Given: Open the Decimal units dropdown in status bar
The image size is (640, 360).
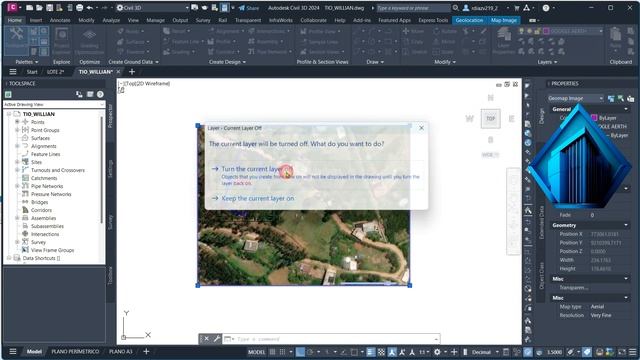Looking at the screenshot, I should tap(485, 352).
